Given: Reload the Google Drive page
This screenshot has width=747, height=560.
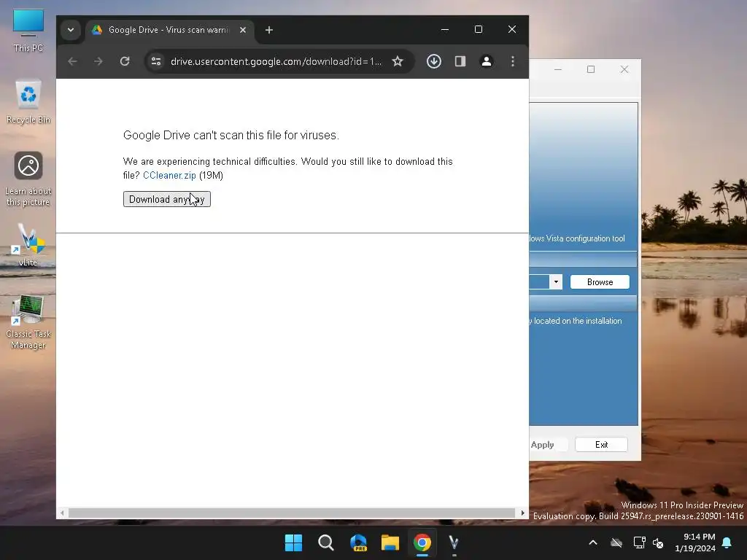Looking at the screenshot, I should click(x=125, y=61).
